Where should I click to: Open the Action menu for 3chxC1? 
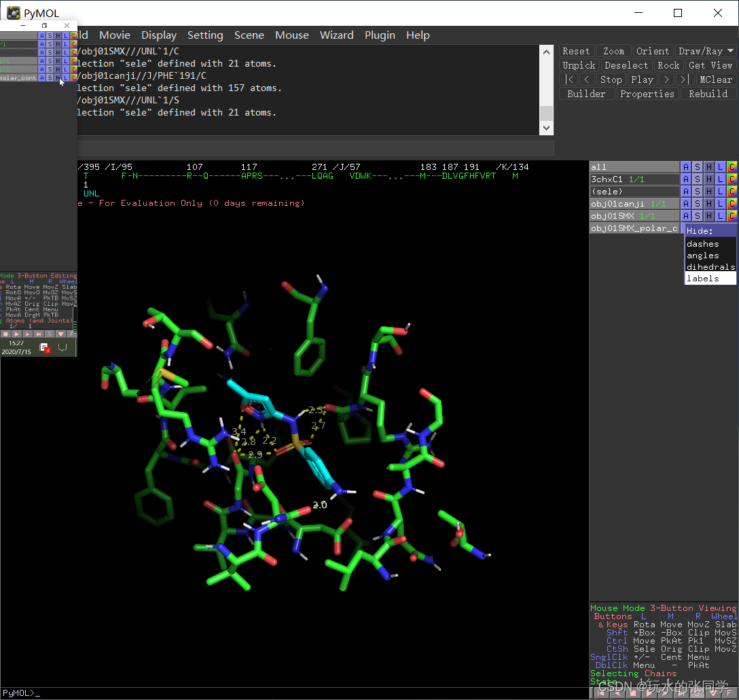686,179
